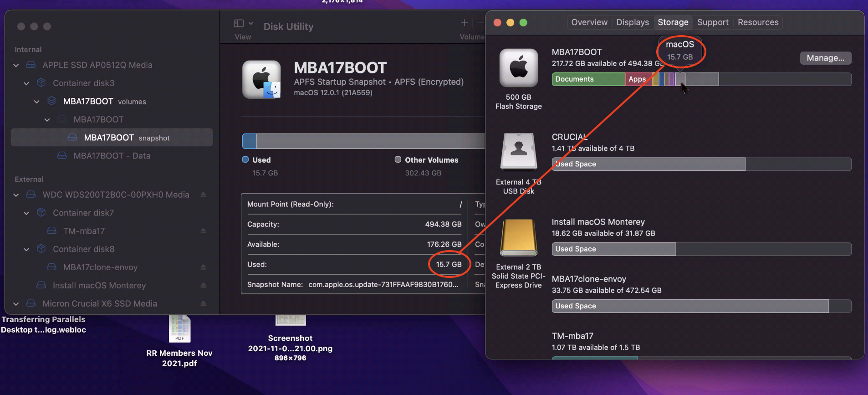The width and height of the screenshot is (868, 395).
Task: Click the yellow External 2 TB drive icon
Action: pos(518,237)
